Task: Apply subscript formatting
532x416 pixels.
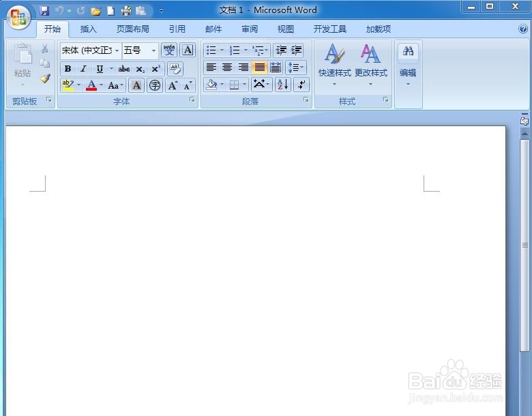Action: point(140,70)
